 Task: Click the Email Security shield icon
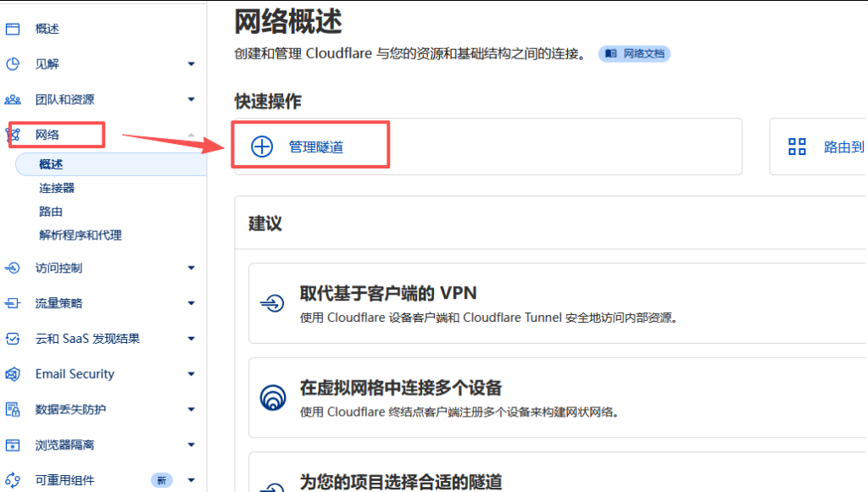(x=13, y=373)
